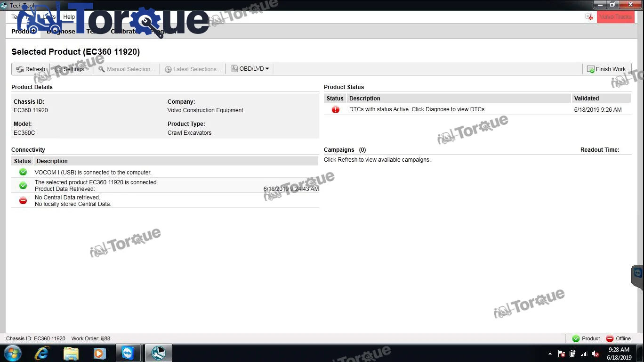This screenshot has height=362, width=644.
Task: Click the Click Refresh to view campaigns text
Action: (x=377, y=160)
